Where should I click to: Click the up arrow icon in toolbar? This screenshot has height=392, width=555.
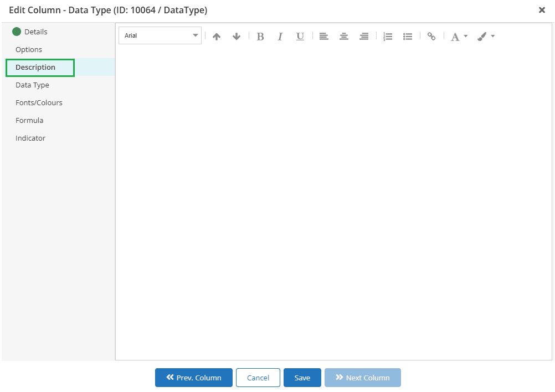(217, 36)
